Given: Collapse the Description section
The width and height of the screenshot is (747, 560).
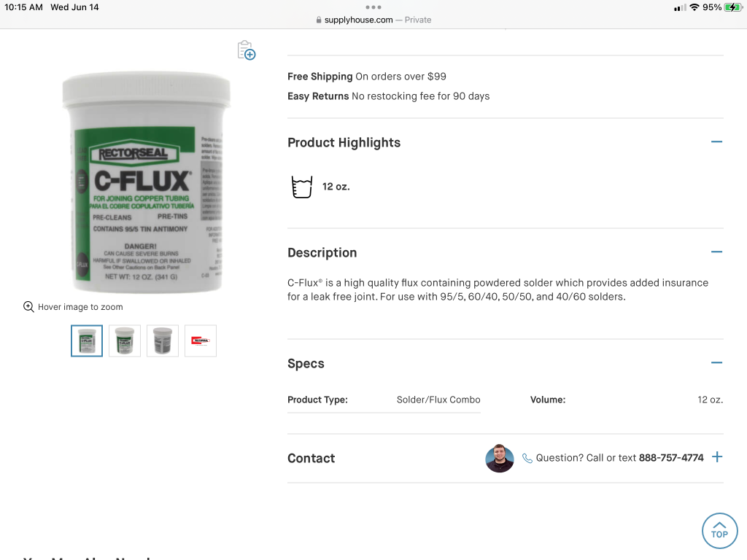Looking at the screenshot, I should [716, 252].
